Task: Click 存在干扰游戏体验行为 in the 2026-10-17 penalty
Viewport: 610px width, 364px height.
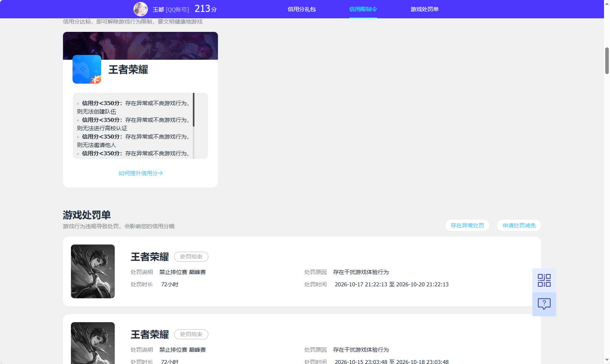Action: [x=361, y=272]
